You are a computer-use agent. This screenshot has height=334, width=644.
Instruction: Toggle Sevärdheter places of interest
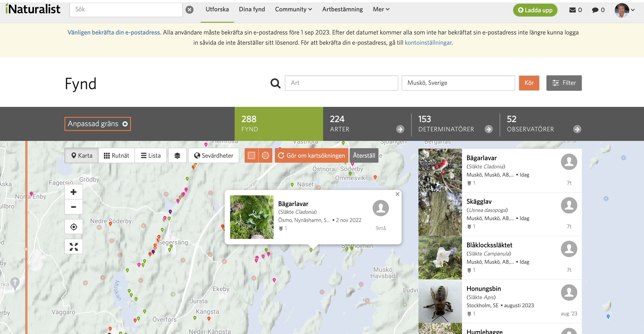point(214,155)
